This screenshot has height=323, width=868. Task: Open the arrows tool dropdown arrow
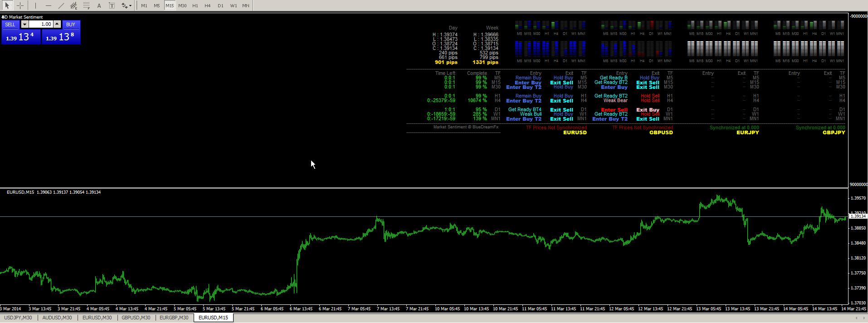coord(131,5)
